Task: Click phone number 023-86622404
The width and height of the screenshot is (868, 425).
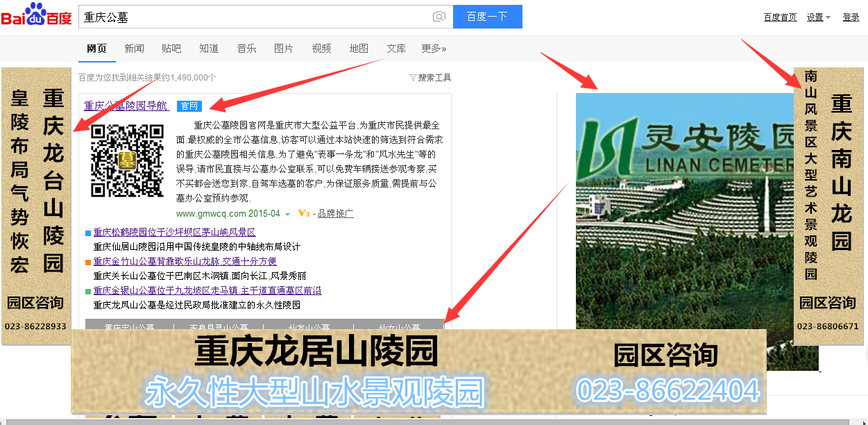Action: tap(668, 390)
